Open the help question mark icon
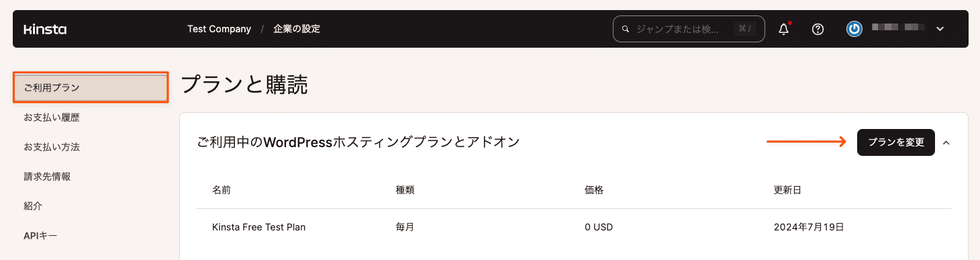The width and height of the screenshot is (980, 260). (x=818, y=29)
